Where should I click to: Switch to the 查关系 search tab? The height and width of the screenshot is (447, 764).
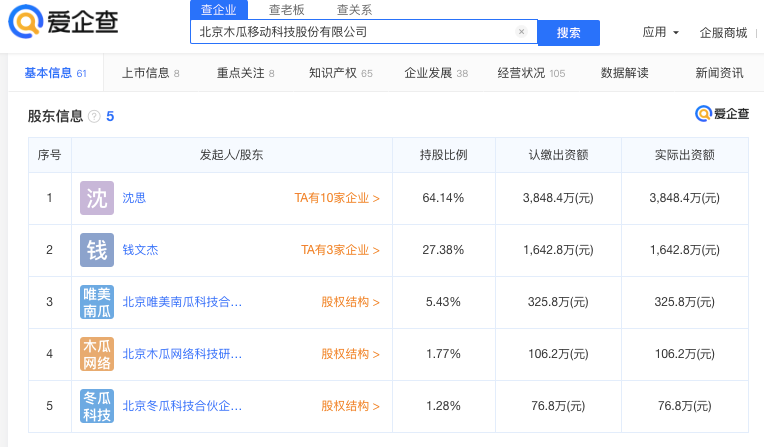pyautogui.click(x=354, y=10)
